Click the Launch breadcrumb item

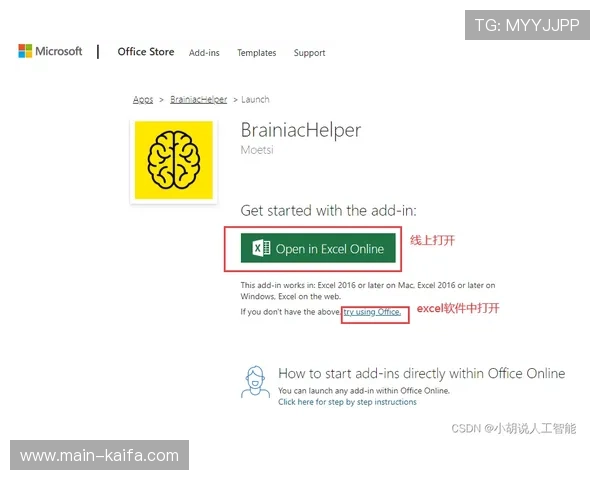tap(255, 100)
